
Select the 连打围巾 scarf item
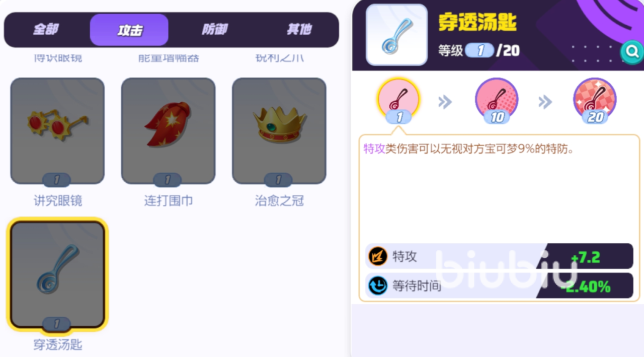click(x=168, y=131)
